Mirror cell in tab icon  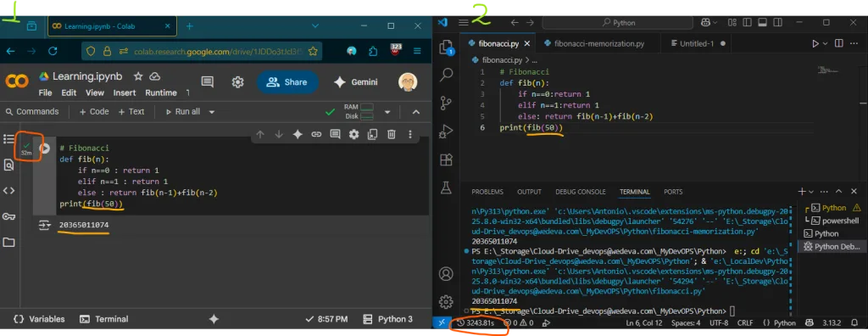(373, 134)
